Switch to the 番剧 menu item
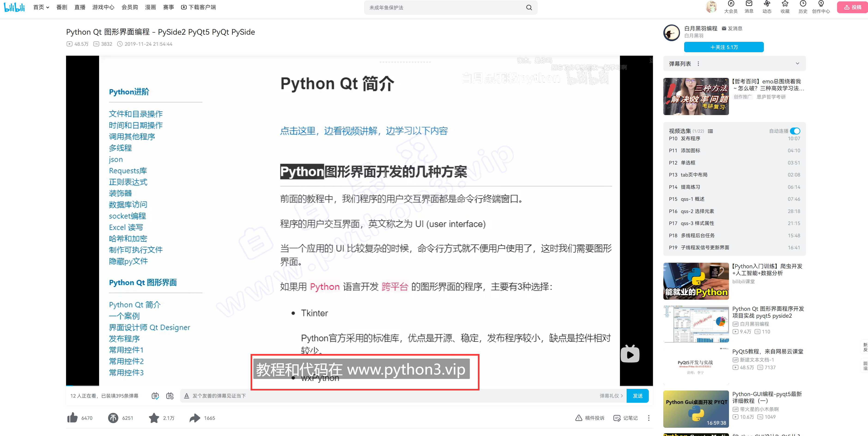This screenshot has height=436, width=868. [x=62, y=7]
